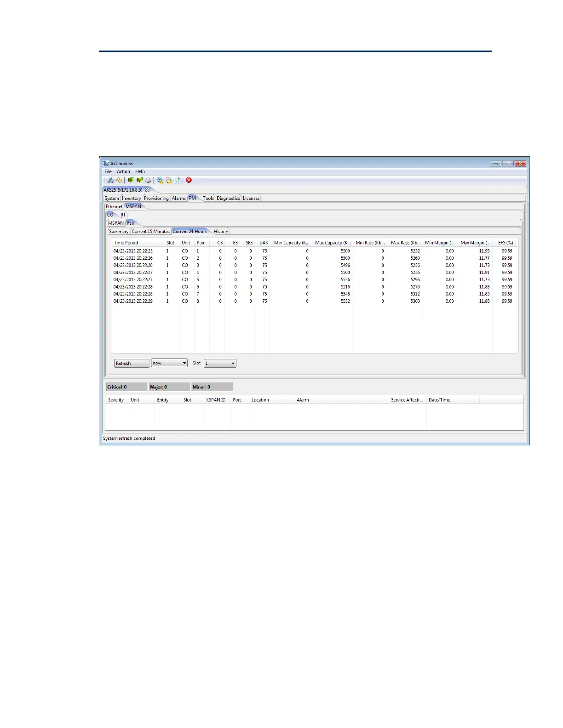
Task: Click Max Margin value 11.91
Action: coord(484,273)
